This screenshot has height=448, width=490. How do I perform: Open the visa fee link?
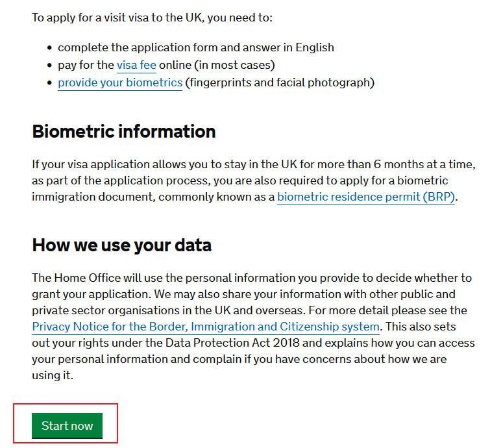pos(136,65)
